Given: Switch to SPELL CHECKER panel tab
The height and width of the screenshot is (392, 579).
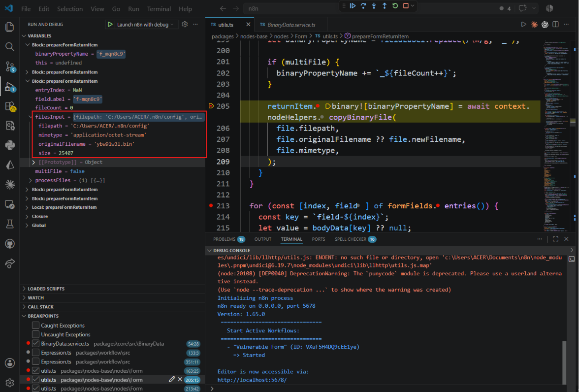Looking at the screenshot, I should pyautogui.click(x=355, y=239).
